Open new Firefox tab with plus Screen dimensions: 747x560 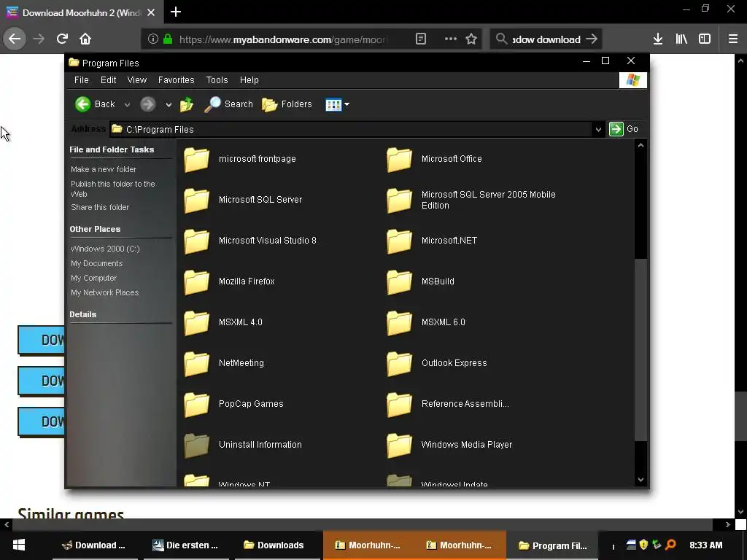point(176,12)
